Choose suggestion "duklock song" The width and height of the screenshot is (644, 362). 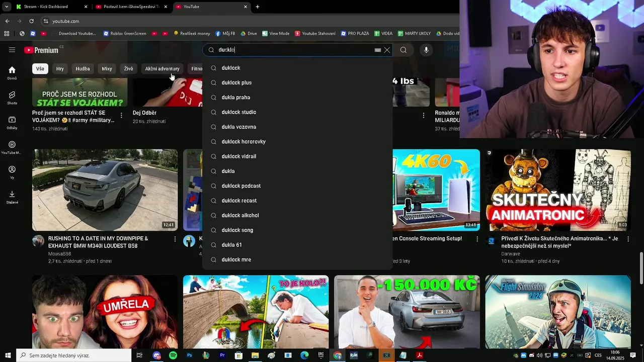click(x=297, y=230)
